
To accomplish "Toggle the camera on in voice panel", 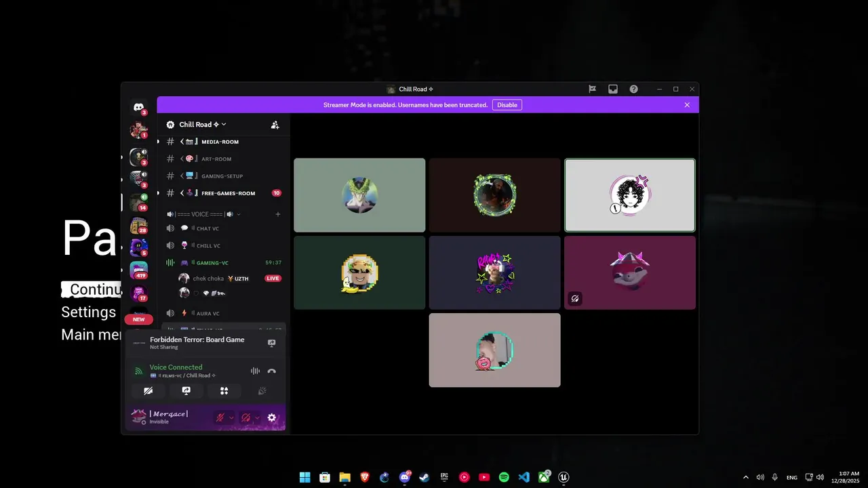I will pos(148,391).
